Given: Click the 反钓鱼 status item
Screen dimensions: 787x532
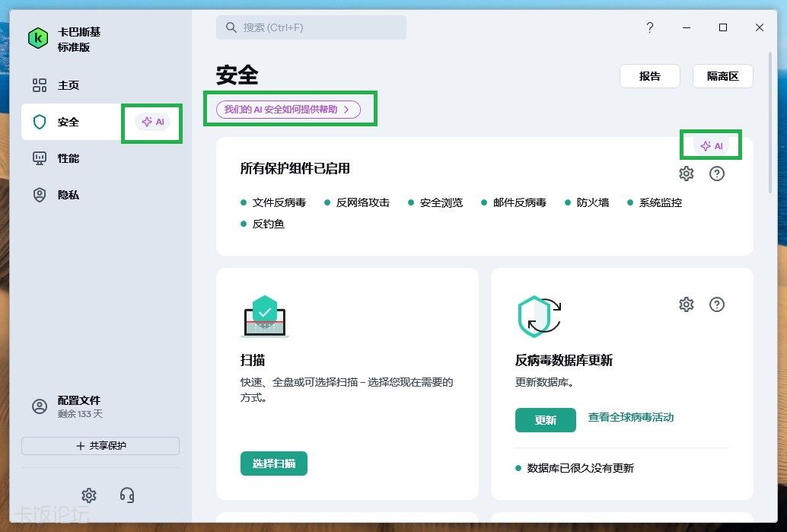Looking at the screenshot, I should pos(263,224).
